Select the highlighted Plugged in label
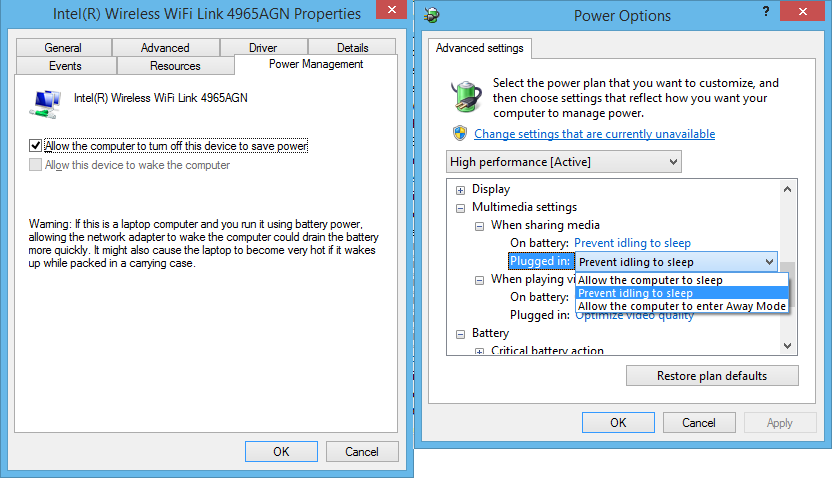The image size is (832, 478). click(x=540, y=261)
